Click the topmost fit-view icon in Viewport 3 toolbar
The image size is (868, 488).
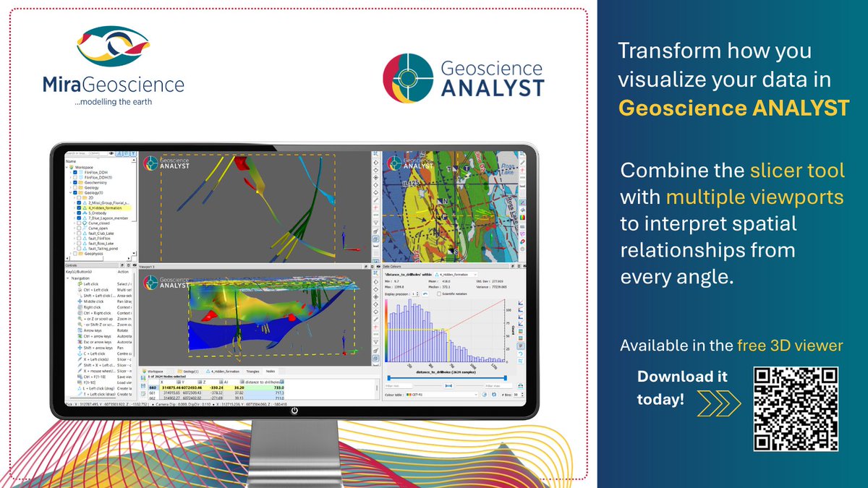[376, 273]
